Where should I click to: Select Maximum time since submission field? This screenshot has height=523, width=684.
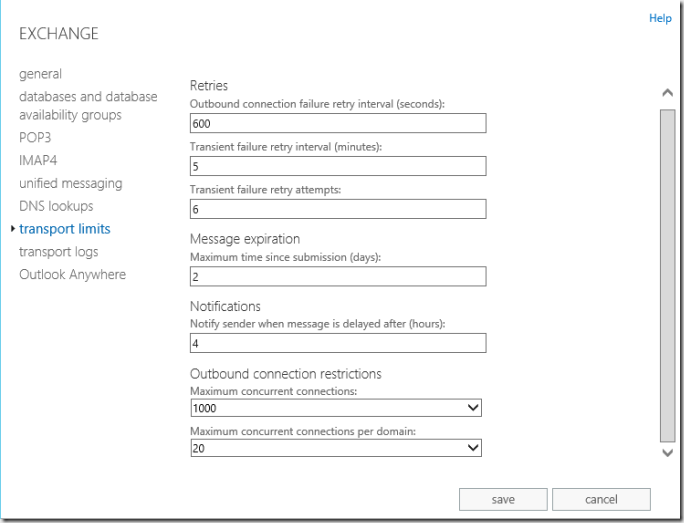click(337, 276)
